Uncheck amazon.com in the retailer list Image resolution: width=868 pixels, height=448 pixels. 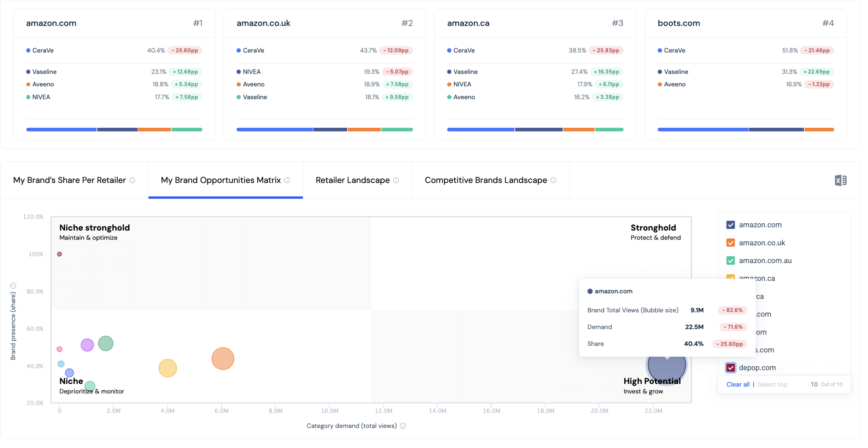point(731,225)
